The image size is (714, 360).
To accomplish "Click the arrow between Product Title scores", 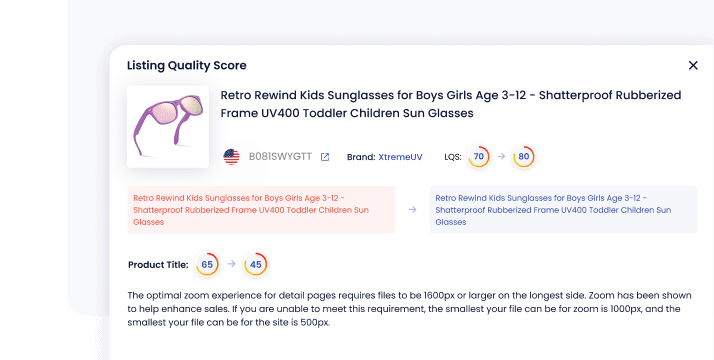I will pyautogui.click(x=231, y=264).
